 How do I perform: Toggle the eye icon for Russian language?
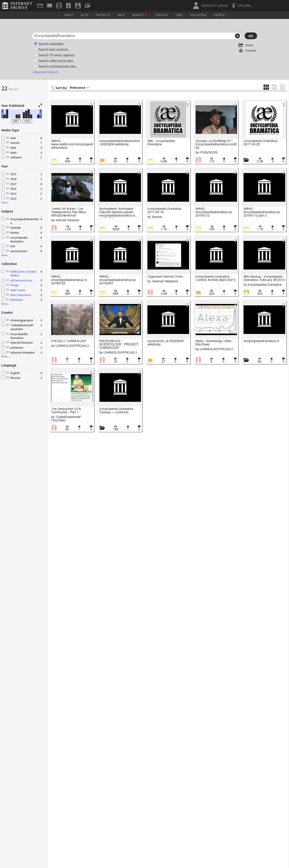tap(7, 377)
